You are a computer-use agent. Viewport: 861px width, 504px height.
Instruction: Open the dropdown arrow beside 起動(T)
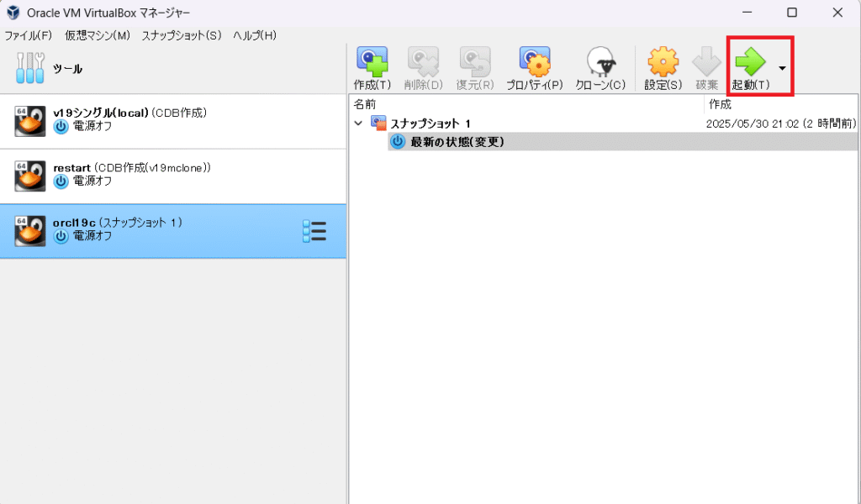783,68
